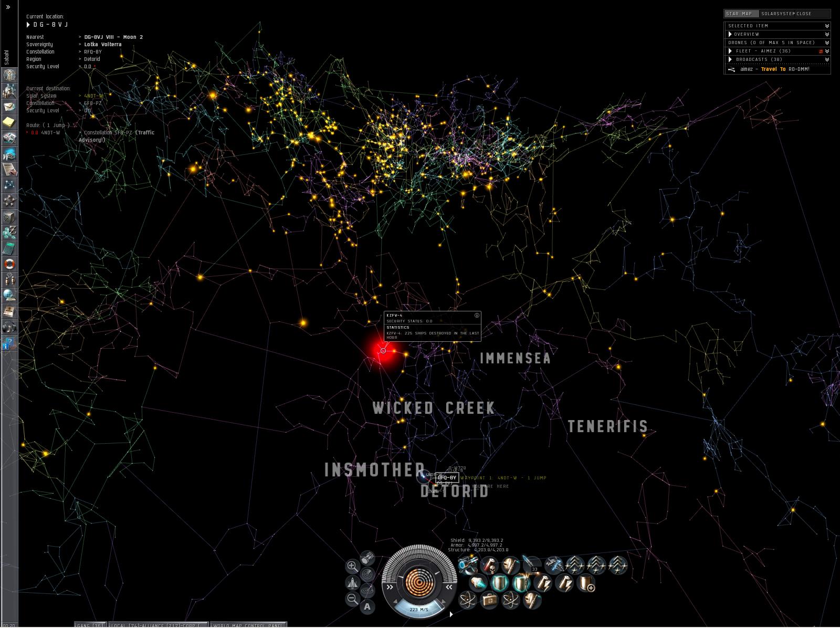Expand the DG-8VJ current location triangle
The image size is (840, 628).
tap(28, 25)
